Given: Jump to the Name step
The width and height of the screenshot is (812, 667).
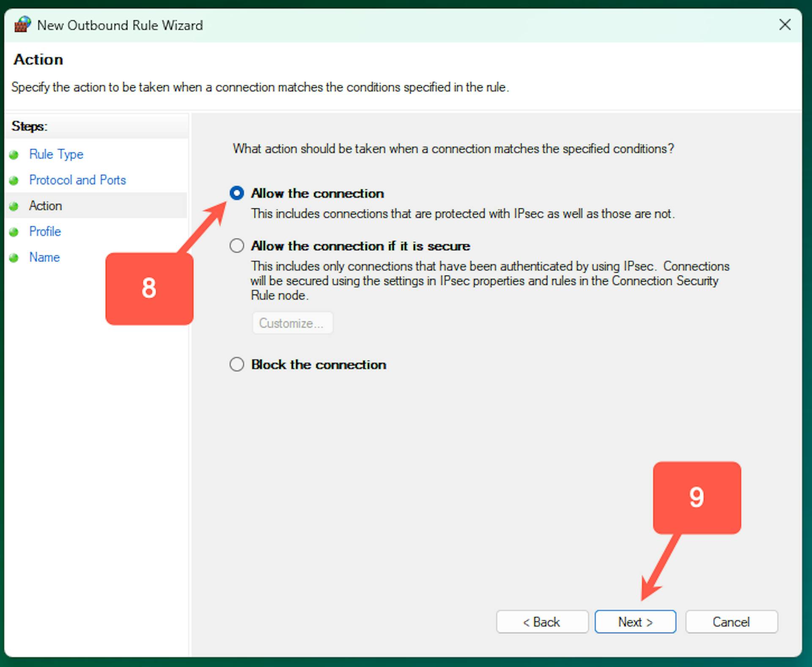Looking at the screenshot, I should 44,257.
